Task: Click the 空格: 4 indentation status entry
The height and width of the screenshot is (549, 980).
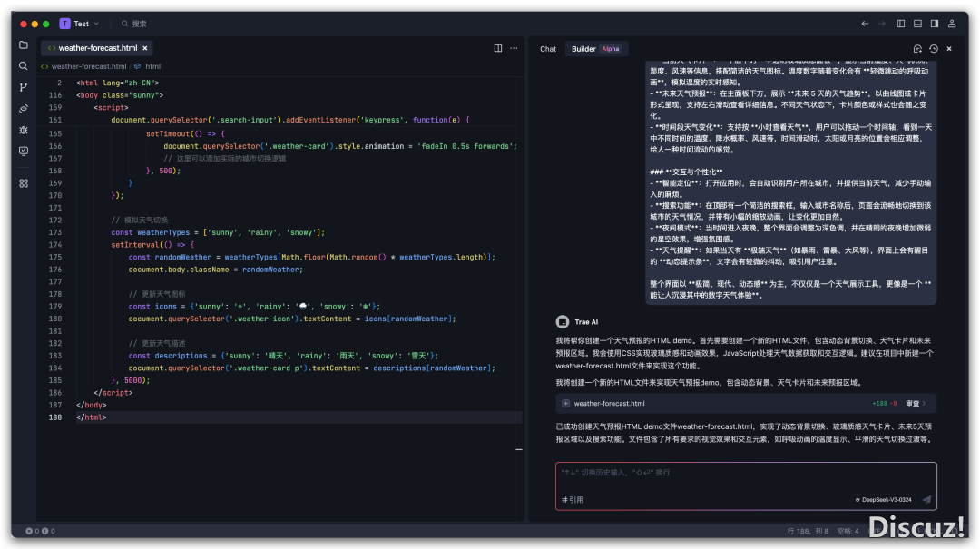Action: tap(848, 531)
